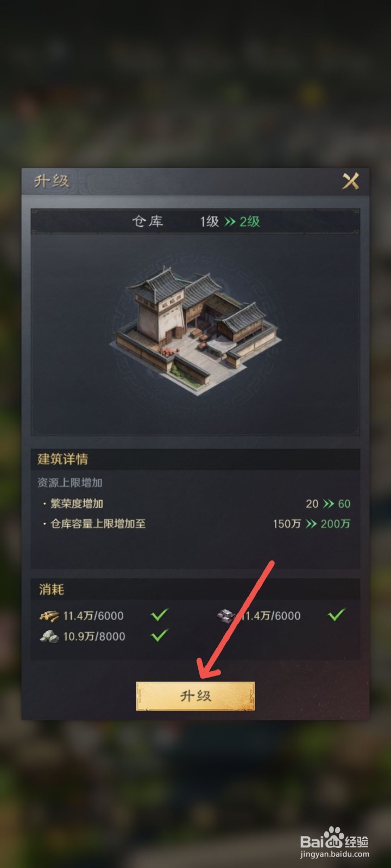Image resolution: width=391 pixels, height=868 pixels.
Task: Tap the 繁荣度增加 detail row
Action: click(195, 504)
